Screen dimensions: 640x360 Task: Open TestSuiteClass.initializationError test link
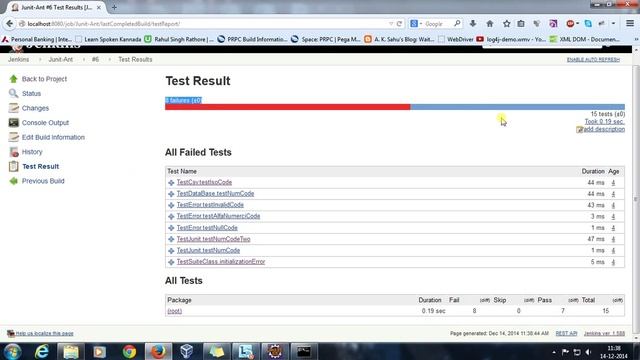point(221,262)
